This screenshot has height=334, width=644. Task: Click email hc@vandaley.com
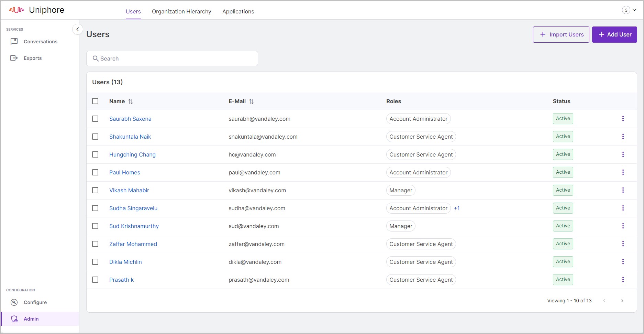pos(252,154)
